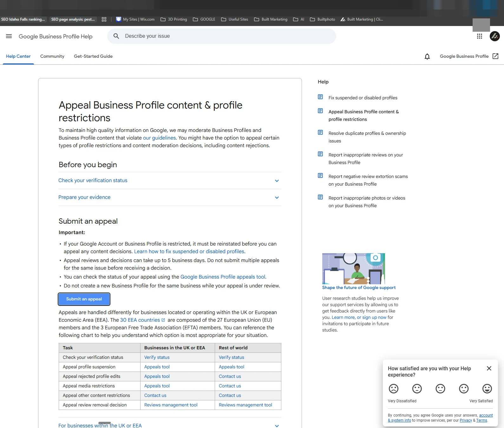Open the Google apps grid
504x428 pixels.
(x=480, y=36)
